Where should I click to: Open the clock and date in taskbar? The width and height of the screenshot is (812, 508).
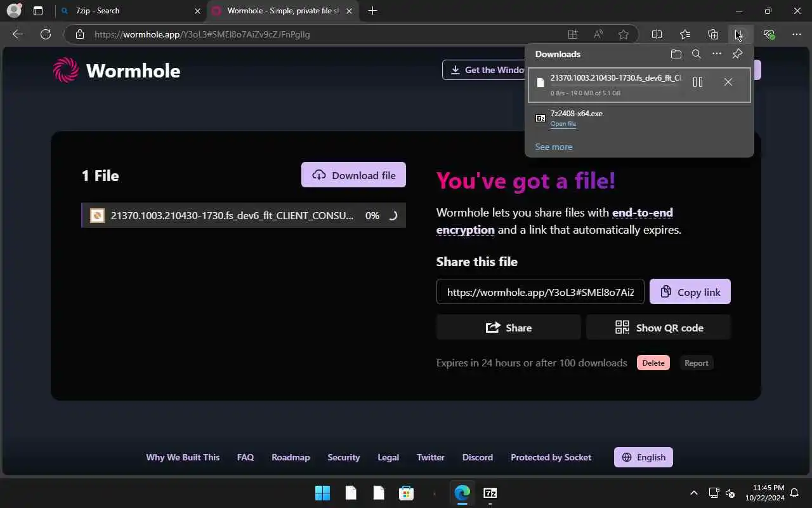tap(764, 493)
